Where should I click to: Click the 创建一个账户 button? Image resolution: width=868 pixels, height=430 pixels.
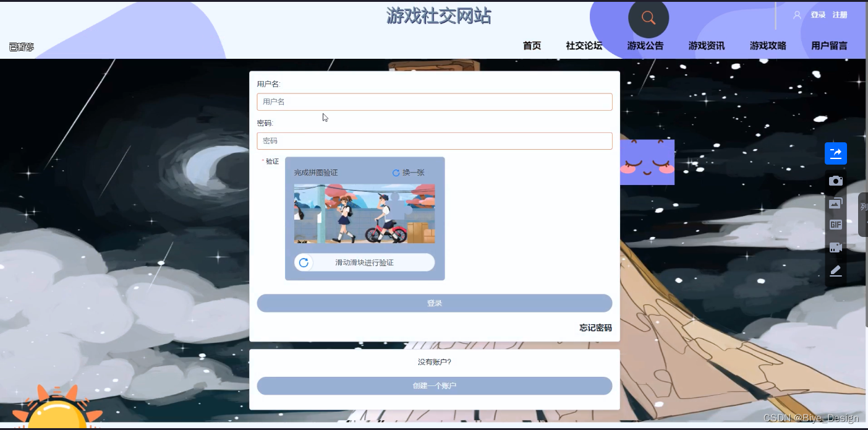(435, 385)
